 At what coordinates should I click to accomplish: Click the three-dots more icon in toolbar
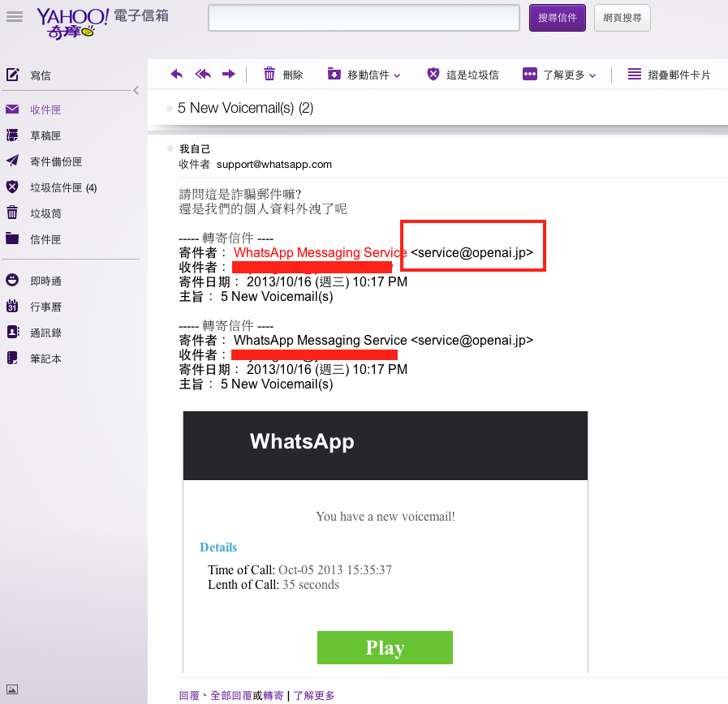530,74
